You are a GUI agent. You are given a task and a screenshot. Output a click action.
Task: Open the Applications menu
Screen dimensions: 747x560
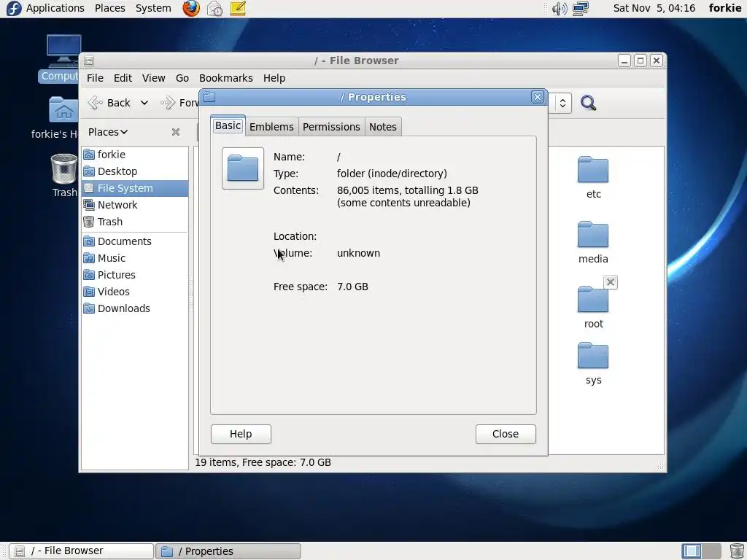[x=55, y=8]
